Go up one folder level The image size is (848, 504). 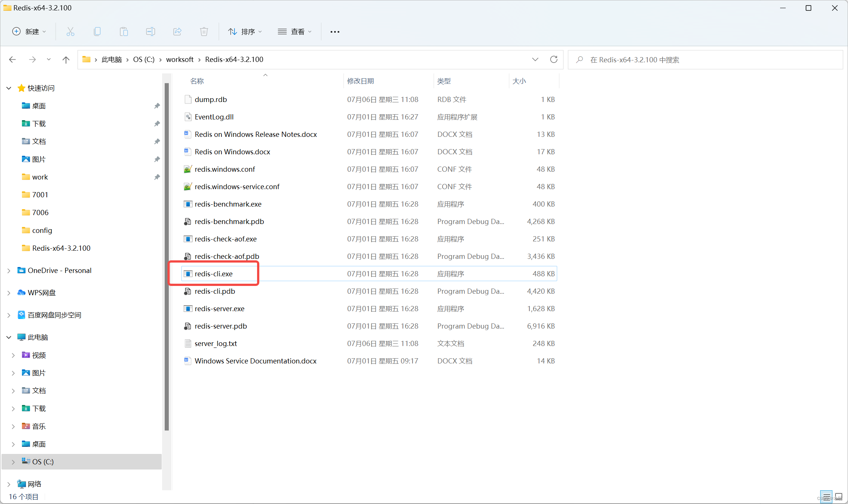pyautogui.click(x=66, y=59)
